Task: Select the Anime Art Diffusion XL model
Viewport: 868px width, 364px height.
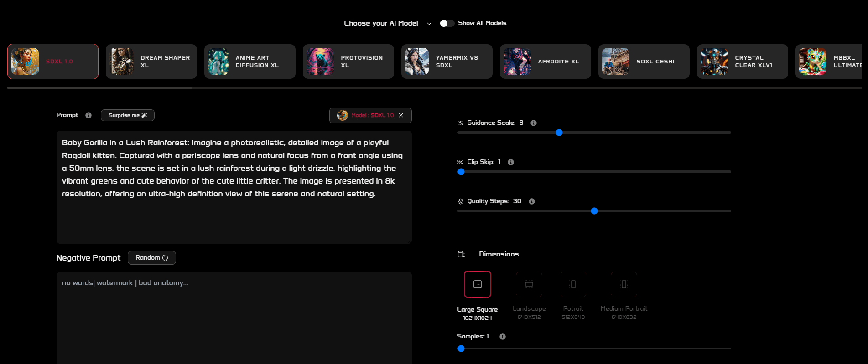Action: click(x=250, y=62)
